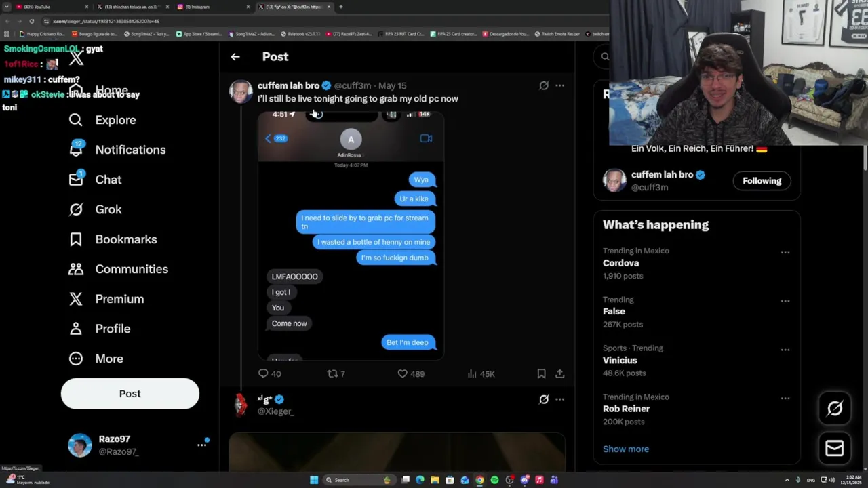Show hidden system tray icons
The width and height of the screenshot is (868, 488).
[787, 480]
